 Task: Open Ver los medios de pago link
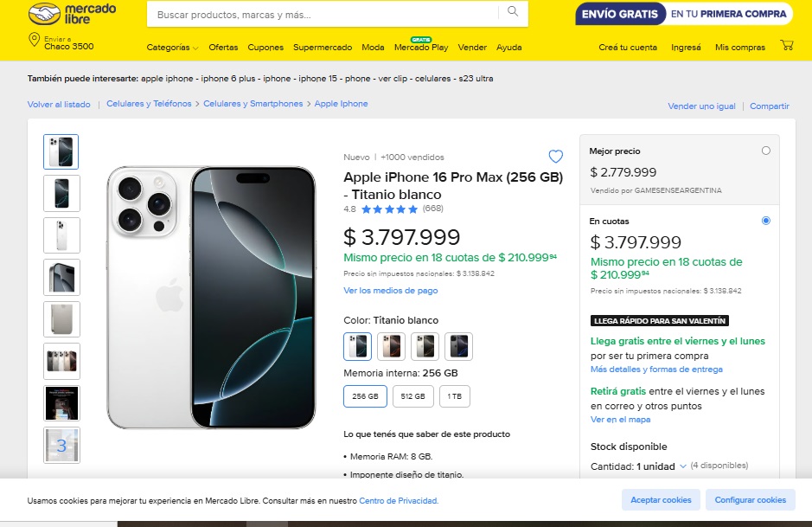391,291
